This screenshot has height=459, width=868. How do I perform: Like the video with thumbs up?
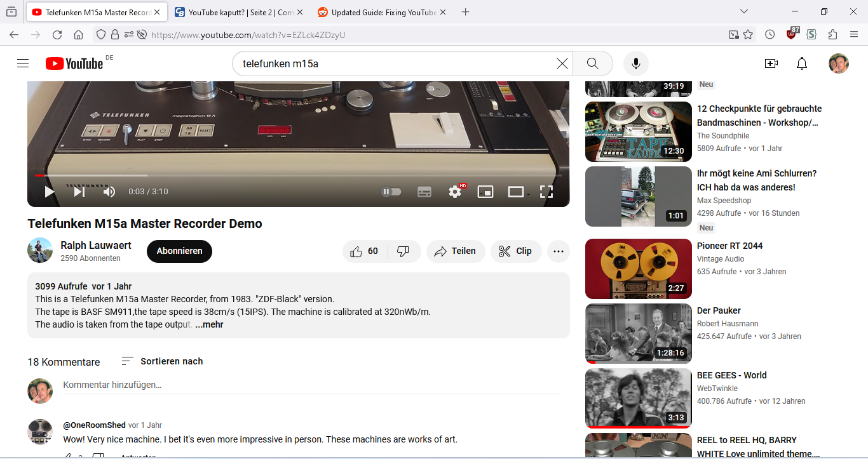click(x=365, y=251)
